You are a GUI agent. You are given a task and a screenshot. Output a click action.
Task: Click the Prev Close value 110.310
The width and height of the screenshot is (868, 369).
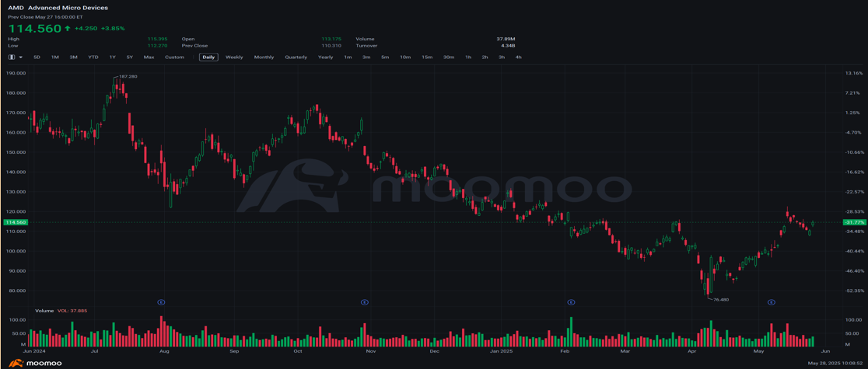tap(331, 46)
